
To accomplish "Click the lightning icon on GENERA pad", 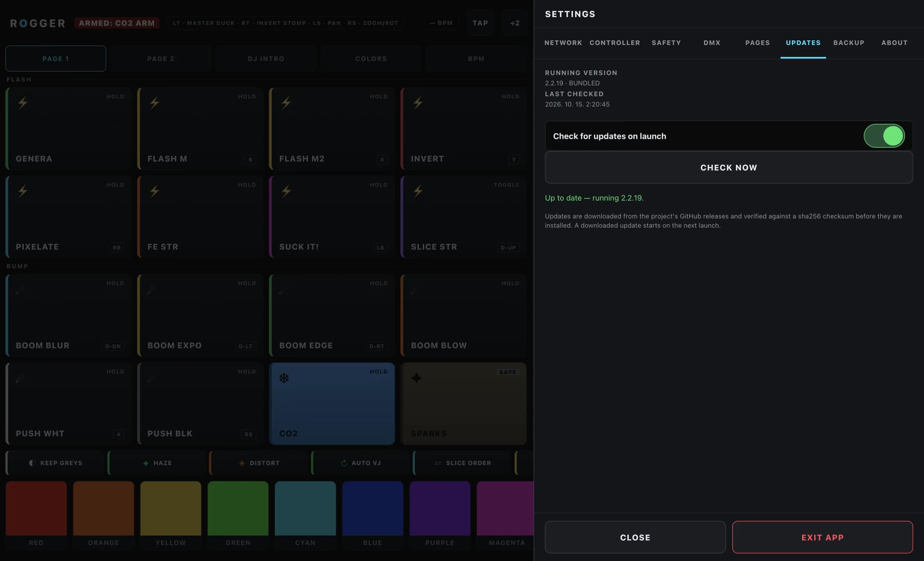I will (x=23, y=103).
